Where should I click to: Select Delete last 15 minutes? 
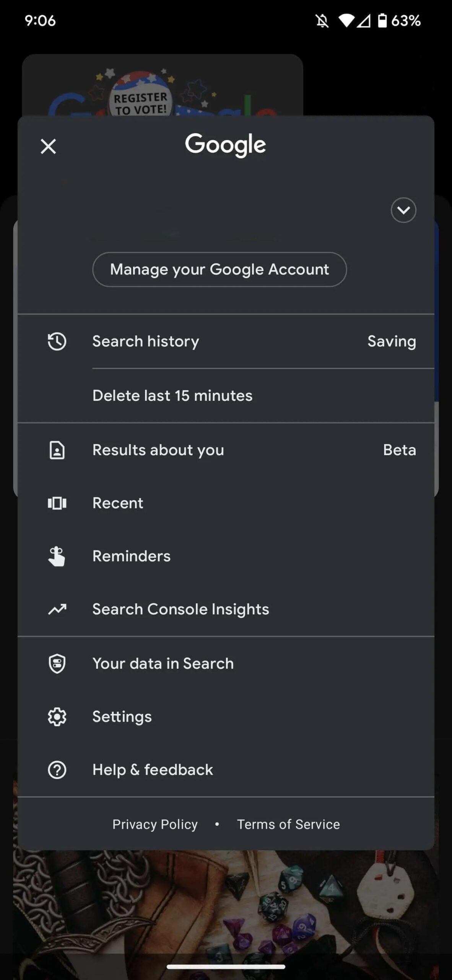click(x=172, y=396)
